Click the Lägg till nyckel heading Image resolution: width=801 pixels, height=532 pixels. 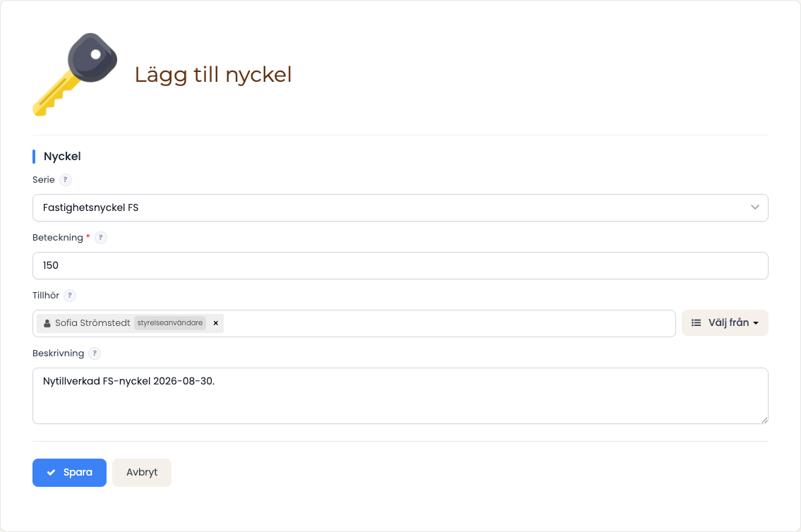click(213, 75)
